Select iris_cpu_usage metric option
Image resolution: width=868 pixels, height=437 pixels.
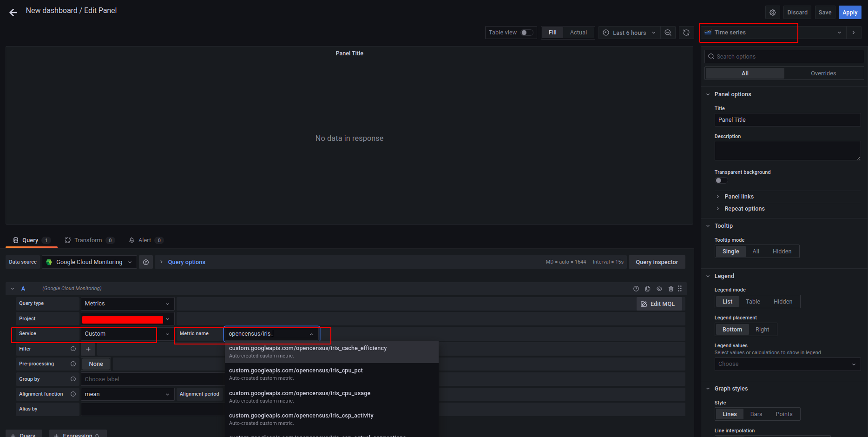tap(332, 397)
